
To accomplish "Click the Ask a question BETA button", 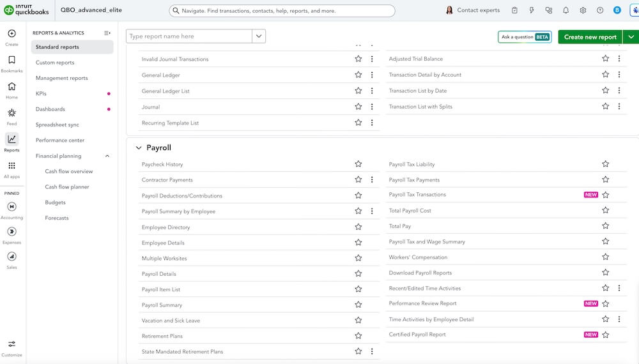I will pyautogui.click(x=525, y=37).
